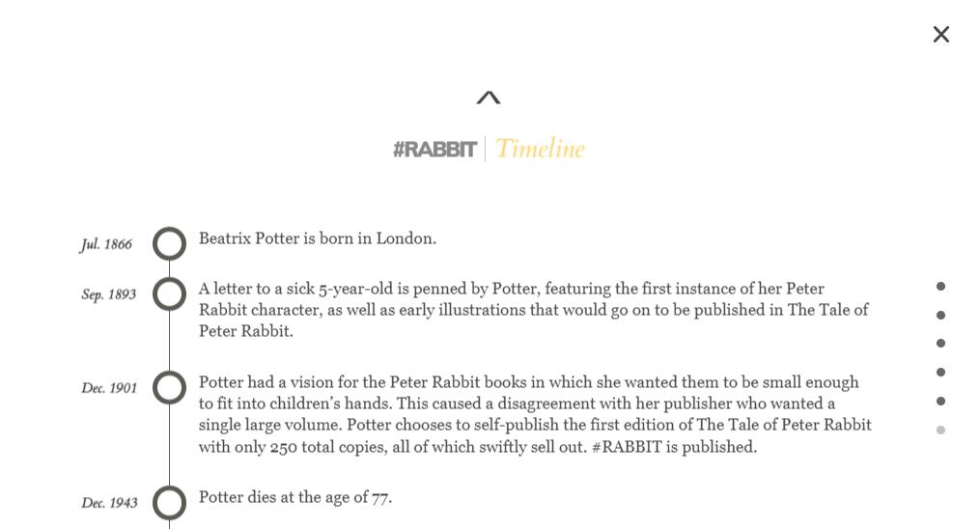Screen dimensions: 980x529
Task: Click the yellow Timeline title
Action: point(540,149)
